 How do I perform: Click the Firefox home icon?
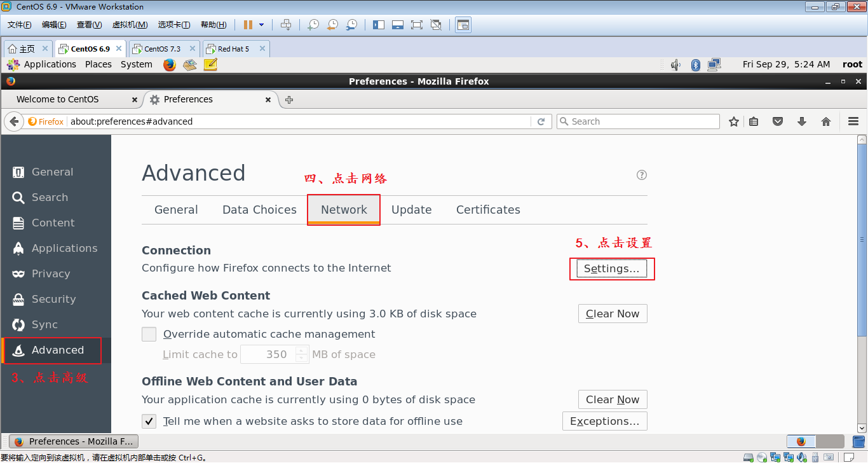[x=826, y=121]
